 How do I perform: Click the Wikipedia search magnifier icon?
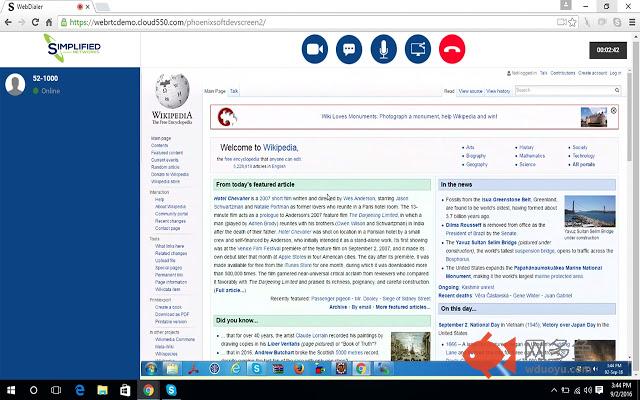(617, 90)
